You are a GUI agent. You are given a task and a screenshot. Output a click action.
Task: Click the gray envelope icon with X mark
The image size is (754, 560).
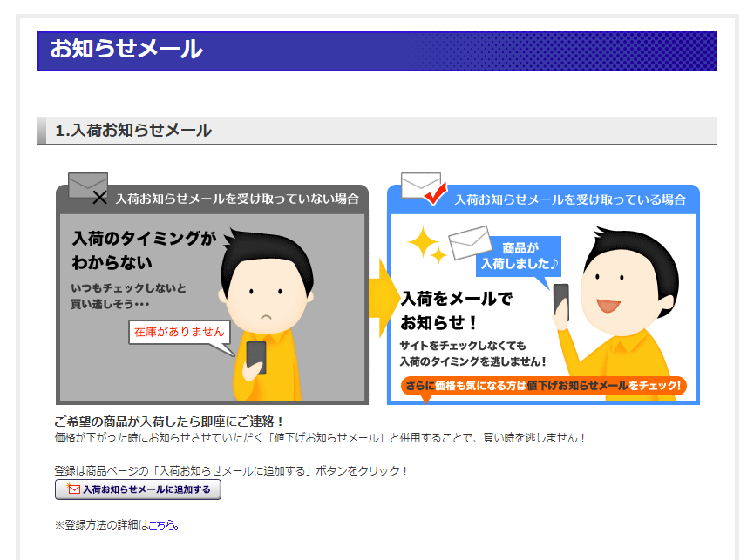(88, 187)
